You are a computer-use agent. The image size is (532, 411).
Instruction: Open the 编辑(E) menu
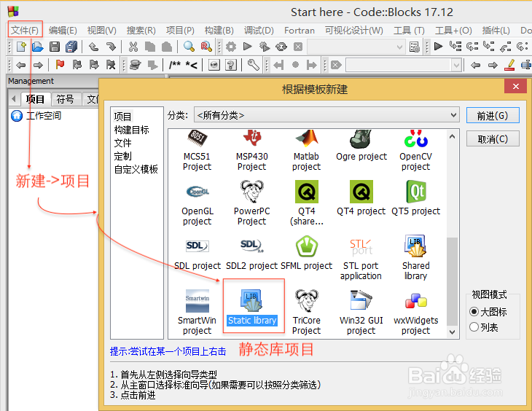pyautogui.click(x=63, y=30)
